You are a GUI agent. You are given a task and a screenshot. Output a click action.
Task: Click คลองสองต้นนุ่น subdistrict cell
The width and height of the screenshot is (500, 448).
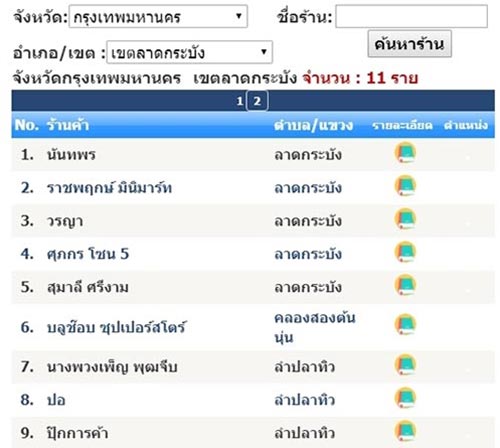315,327
